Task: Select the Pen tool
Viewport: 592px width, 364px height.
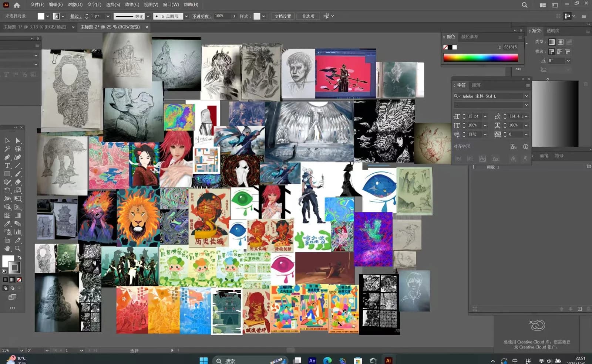Action: pos(7,157)
